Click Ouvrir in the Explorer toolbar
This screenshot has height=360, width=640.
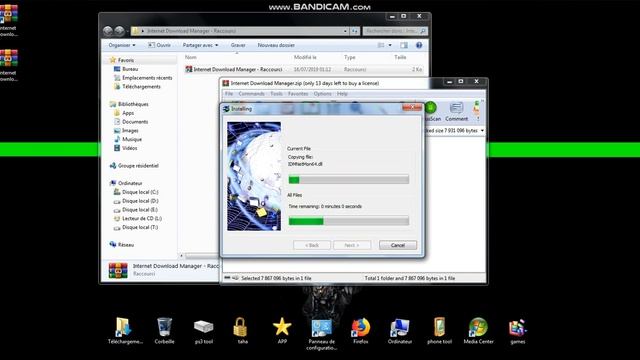click(159, 45)
